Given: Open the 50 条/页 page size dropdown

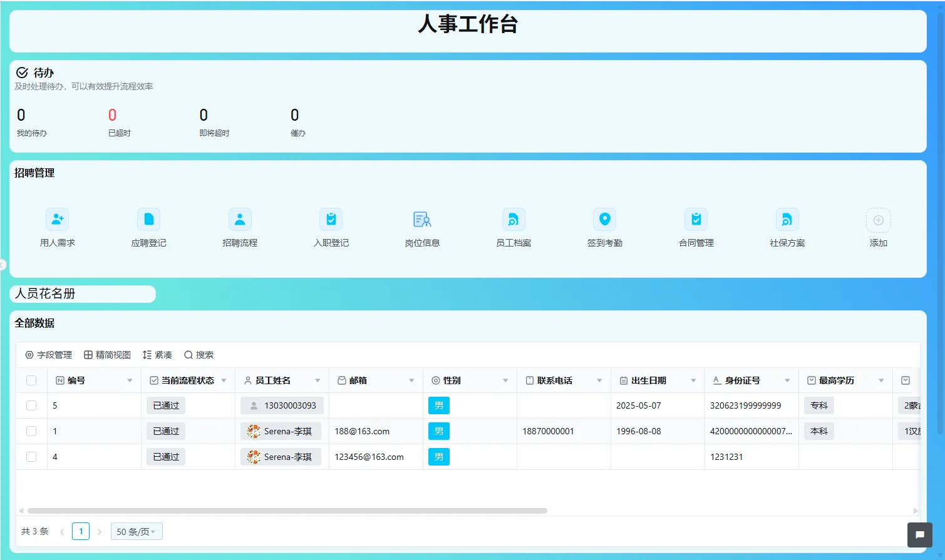Looking at the screenshot, I should (x=137, y=531).
